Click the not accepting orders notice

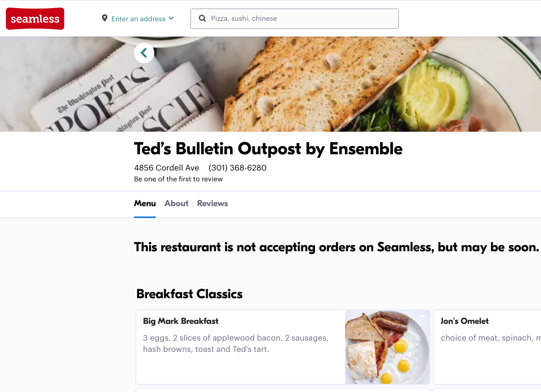point(336,247)
